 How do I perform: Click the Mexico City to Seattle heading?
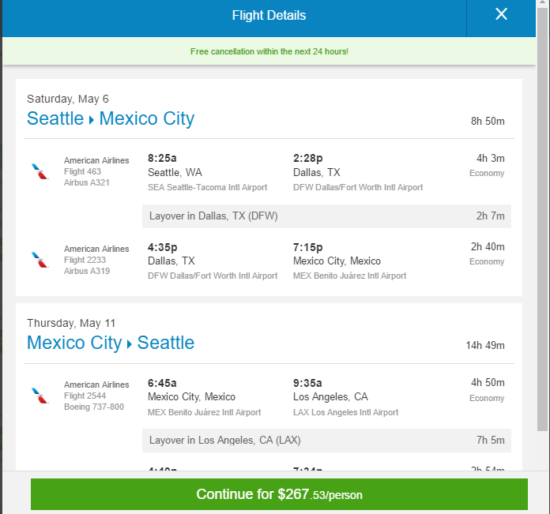click(110, 342)
